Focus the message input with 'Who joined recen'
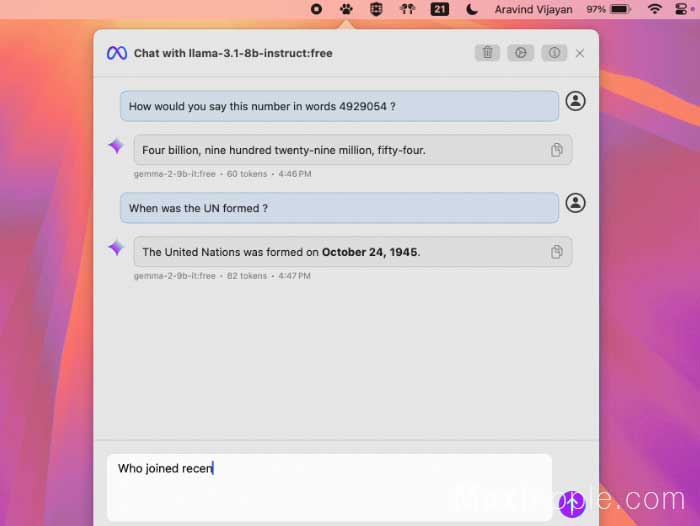This screenshot has height=526, width=700. (329, 487)
